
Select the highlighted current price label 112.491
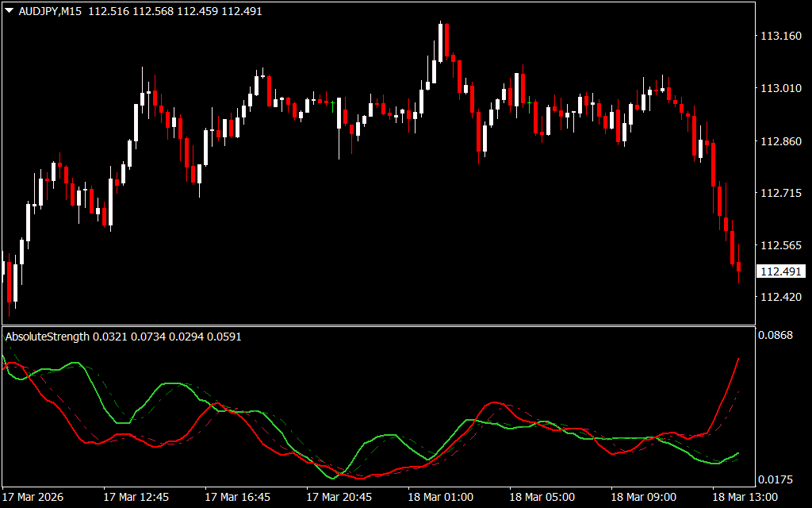coord(780,271)
